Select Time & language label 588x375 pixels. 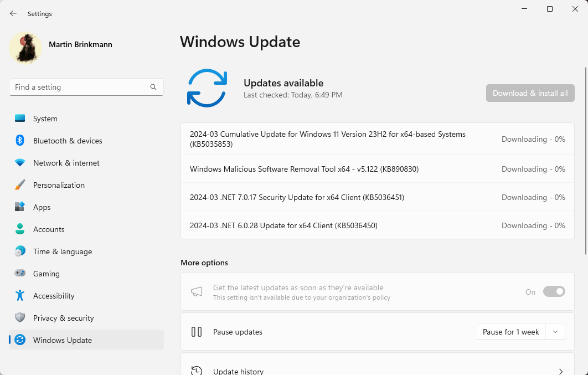click(62, 251)
